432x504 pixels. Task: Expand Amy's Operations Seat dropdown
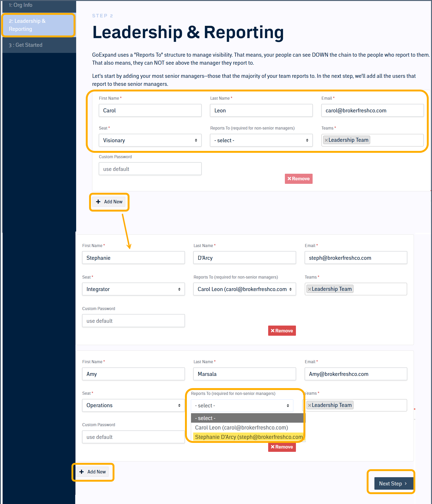point(133,405)
